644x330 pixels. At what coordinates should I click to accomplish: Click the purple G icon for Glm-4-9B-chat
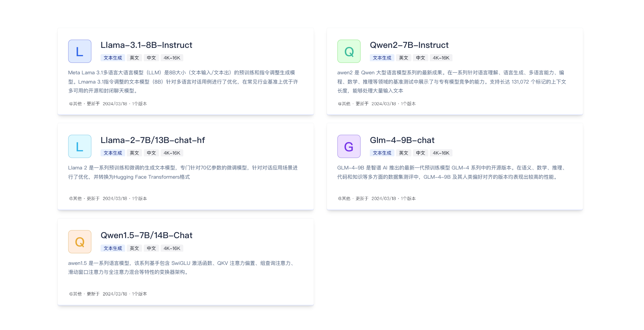pyautogui.click(x=349, y=146)
